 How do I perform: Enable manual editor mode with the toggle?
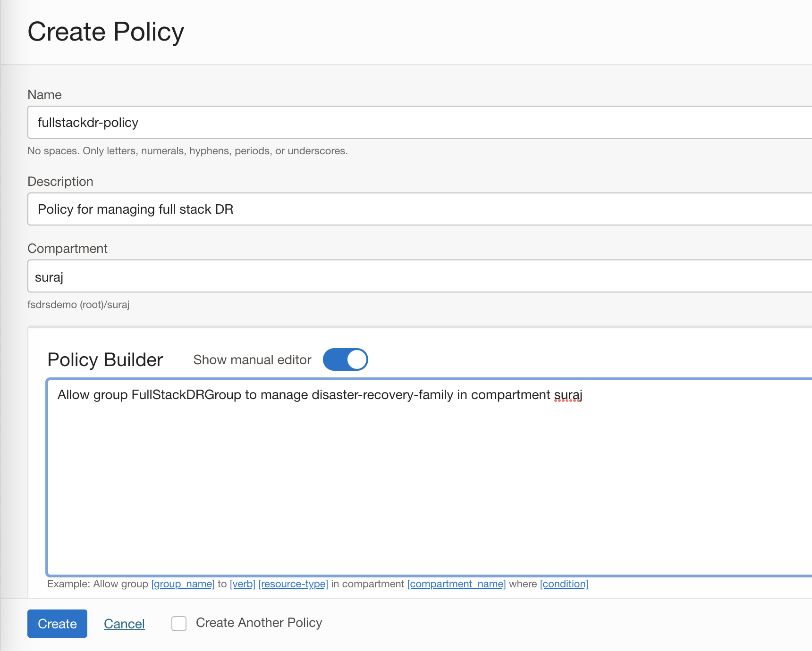tap(345, 359)
